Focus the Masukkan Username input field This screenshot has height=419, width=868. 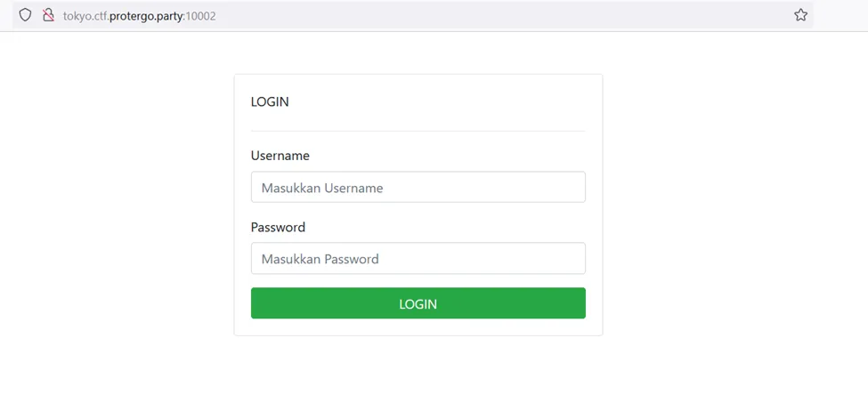418,188
